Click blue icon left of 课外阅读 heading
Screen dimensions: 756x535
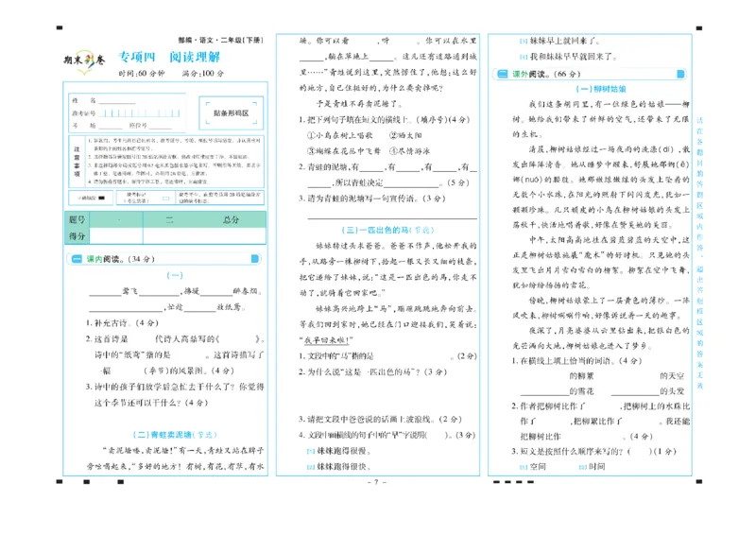click(503, 74)
